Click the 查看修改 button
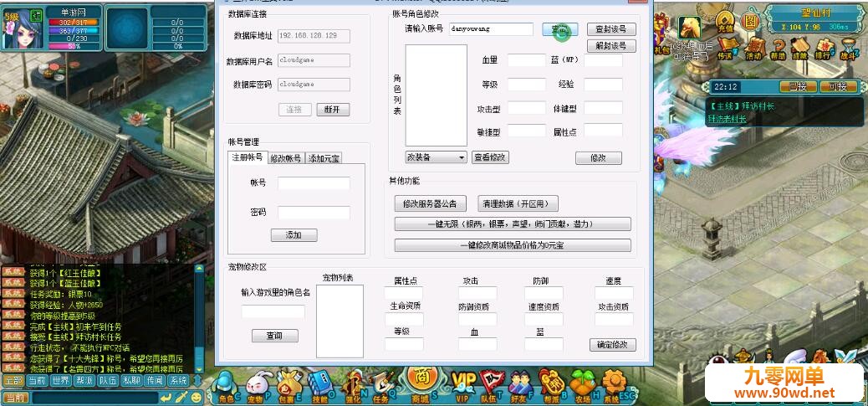Viewport: 868px width, 406px height. click(x=491, y=157)
